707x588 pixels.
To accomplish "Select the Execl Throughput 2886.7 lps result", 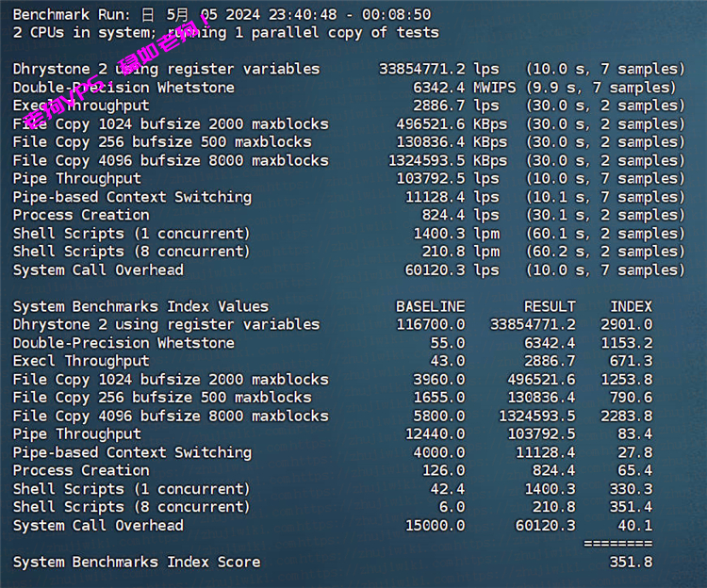I will point(456,106).
